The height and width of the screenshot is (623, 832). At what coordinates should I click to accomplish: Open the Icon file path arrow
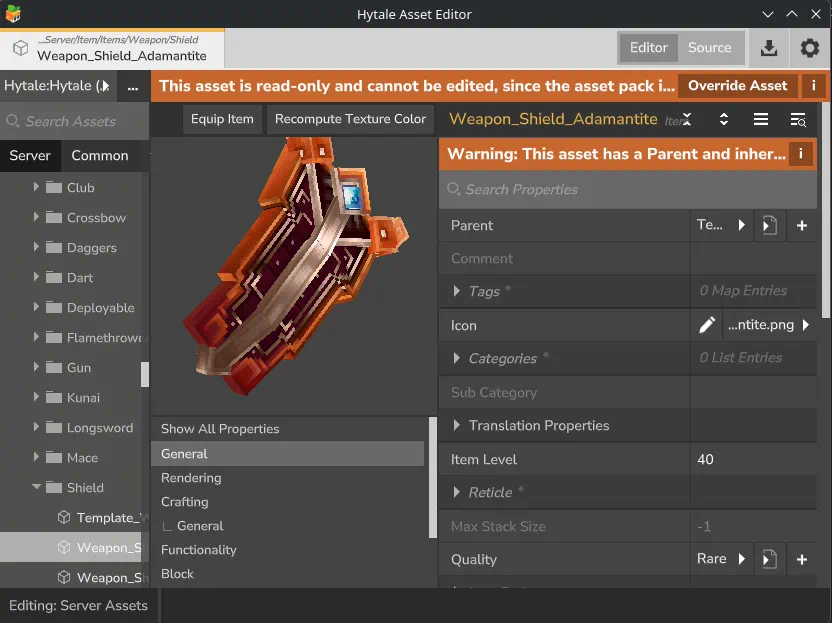[805, 325]
